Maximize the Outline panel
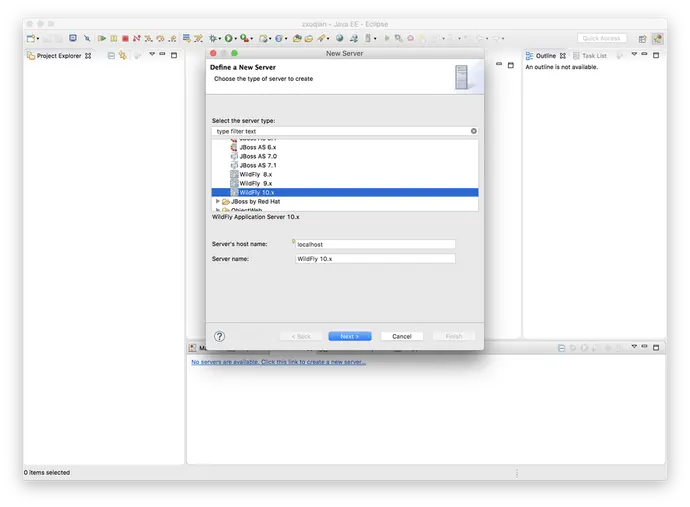 [656, 55]
